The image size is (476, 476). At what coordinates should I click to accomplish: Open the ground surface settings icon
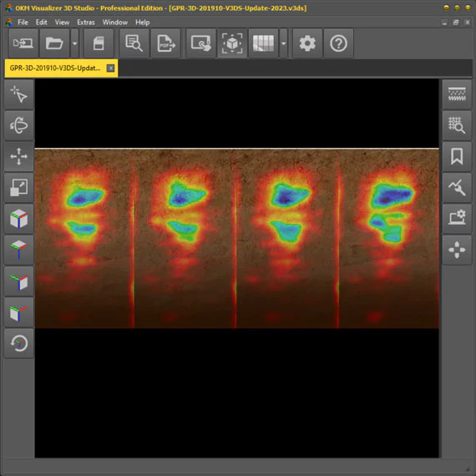click(457, 94)
